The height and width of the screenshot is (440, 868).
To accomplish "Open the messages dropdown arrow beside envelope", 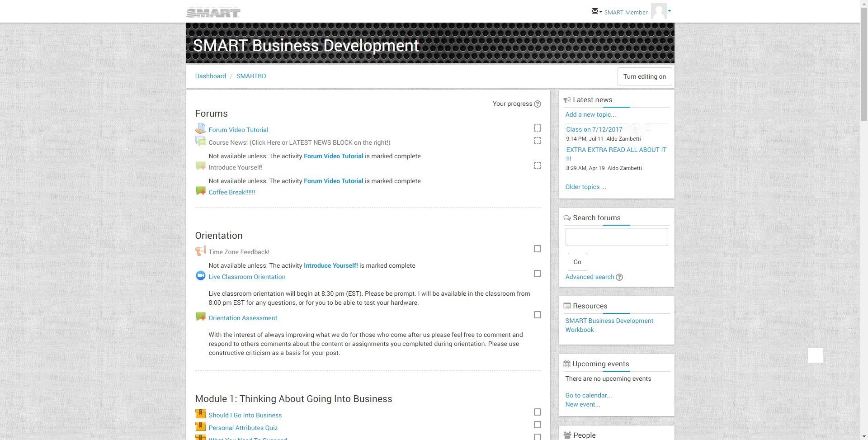I will click(x=600, y=12).
